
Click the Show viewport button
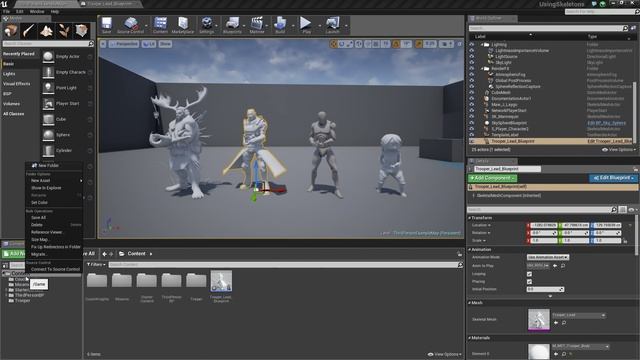click(165, 44)
